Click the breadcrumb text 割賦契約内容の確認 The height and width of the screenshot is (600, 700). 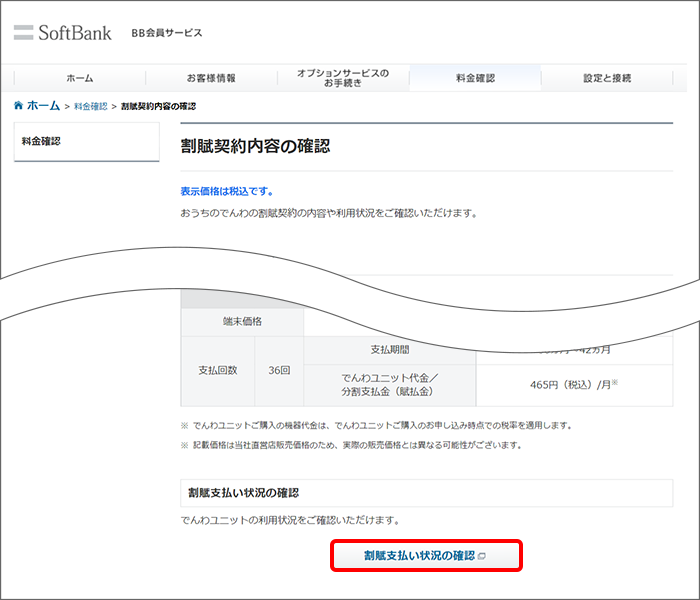click(x=158, y=106)
